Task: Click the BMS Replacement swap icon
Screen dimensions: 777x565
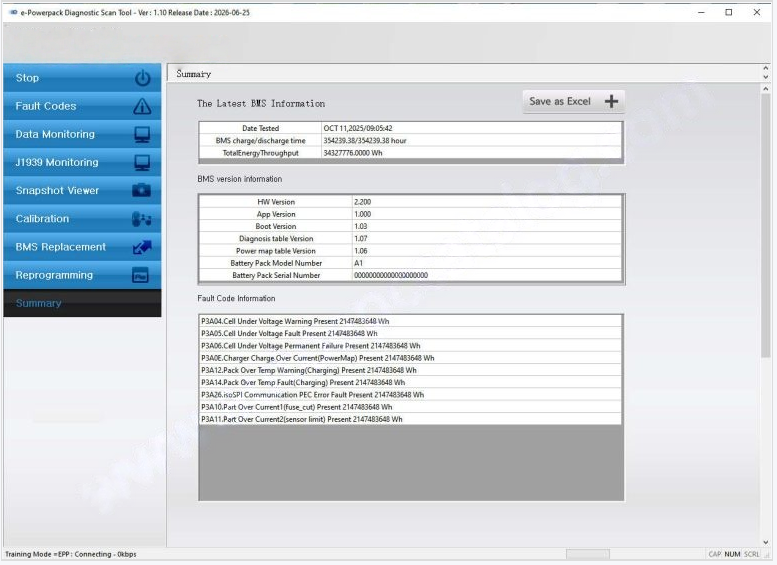Action: click(142, 247)
